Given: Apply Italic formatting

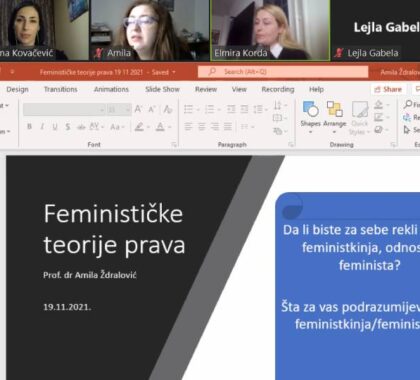Looking at the screenshot, I should [x=42, y=127].
